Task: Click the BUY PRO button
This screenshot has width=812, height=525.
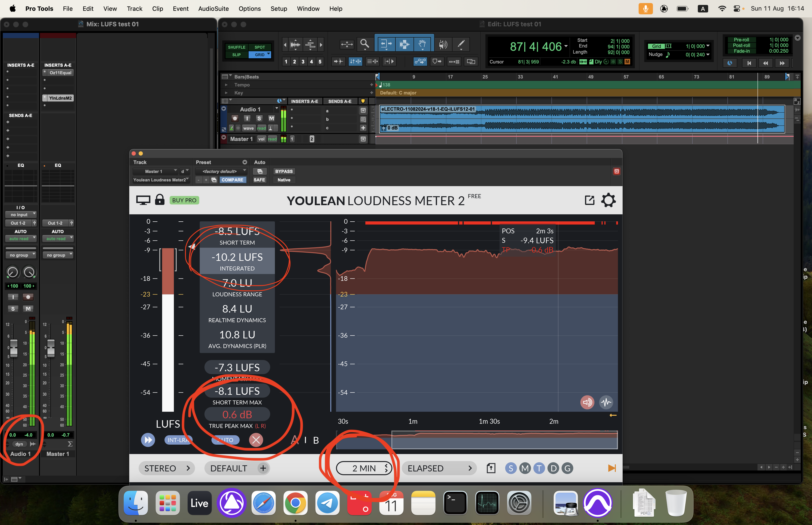Action: 184,200
